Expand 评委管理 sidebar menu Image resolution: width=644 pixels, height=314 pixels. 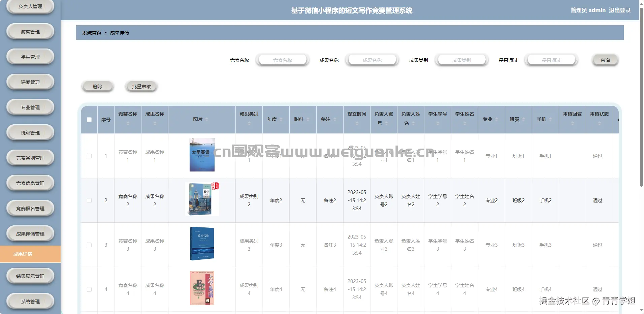pyautogui.click(x=30, y=82)
